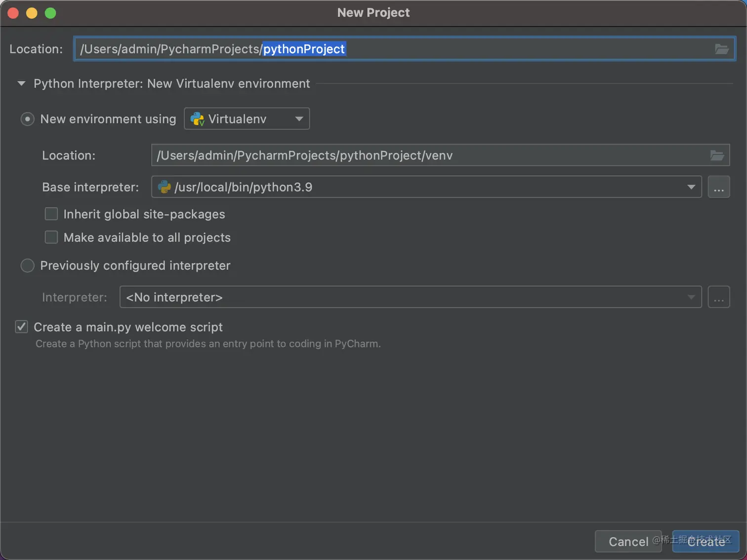Image resolution: width=747 pixels, height=560 pixels.
Task: Click the Create button
Action: coord(705,542)
